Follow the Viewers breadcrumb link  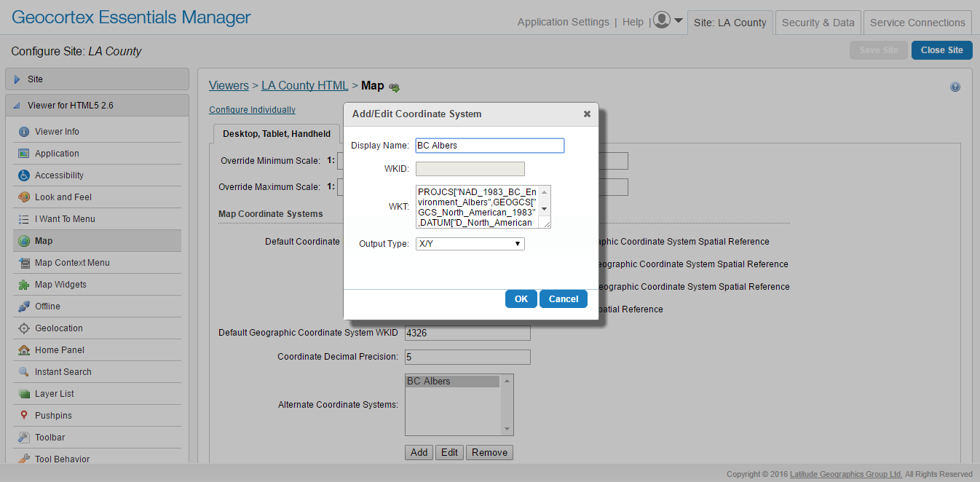click(x=229, y=85)
